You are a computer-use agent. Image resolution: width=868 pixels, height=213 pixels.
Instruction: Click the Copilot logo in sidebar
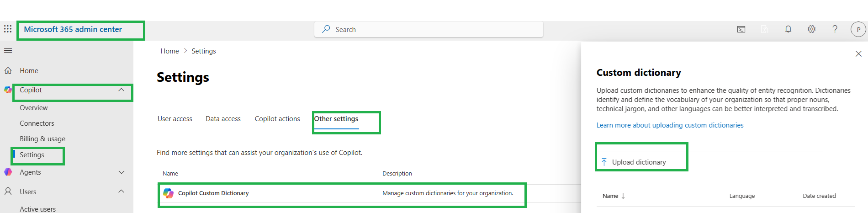8,90
